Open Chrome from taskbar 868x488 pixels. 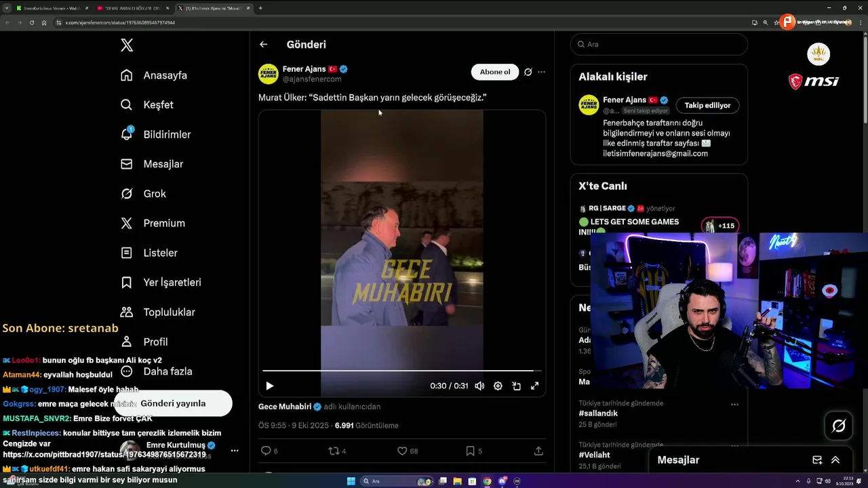point(487,481)
